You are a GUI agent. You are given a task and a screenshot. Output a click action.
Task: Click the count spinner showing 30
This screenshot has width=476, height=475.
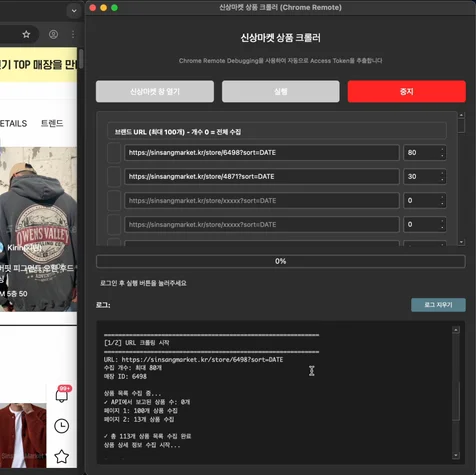point(425,177)
